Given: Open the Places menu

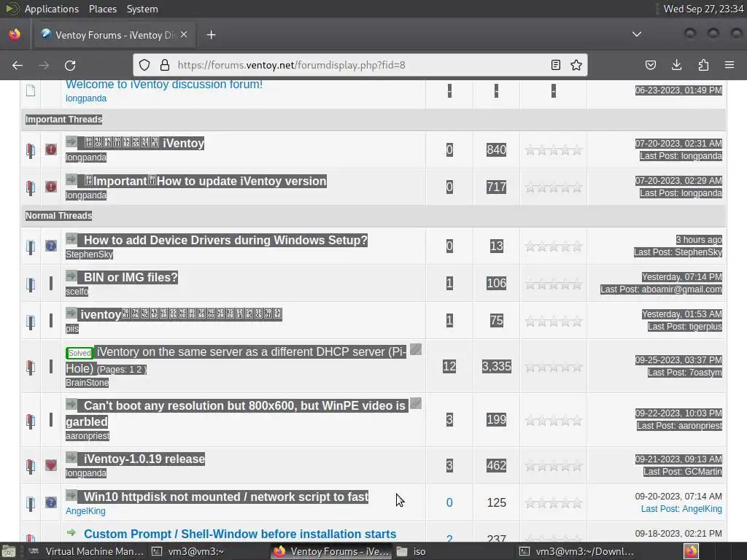Looking at the screenshot, I should [103, 9].
